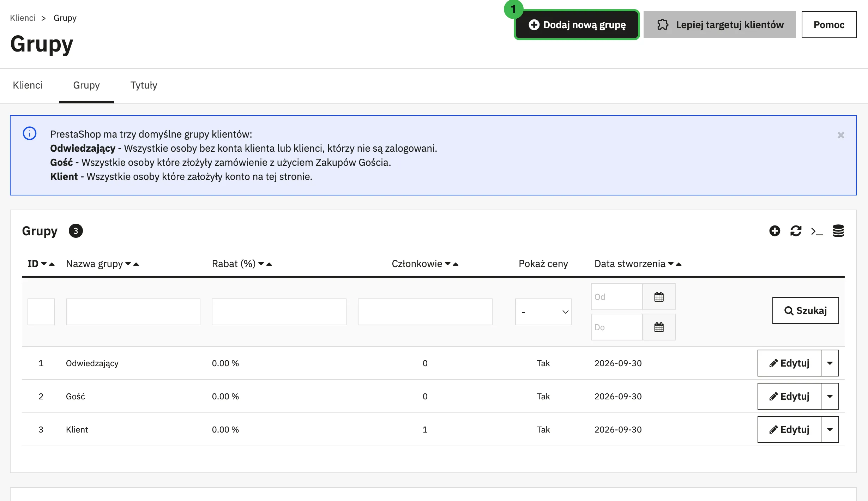The width and height of the screenshot is (868, 501).
Task: Focus the Nazwa grupy filter field
Action: pyautogui.click(x=133, y=312)
